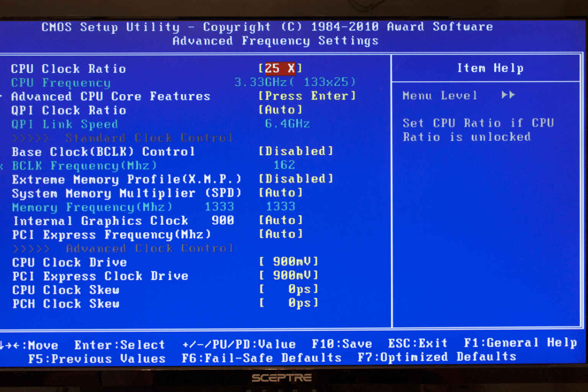
Task: Click the F6:Fail-Safe Defaults hint
Action: [x=261, y=358]
